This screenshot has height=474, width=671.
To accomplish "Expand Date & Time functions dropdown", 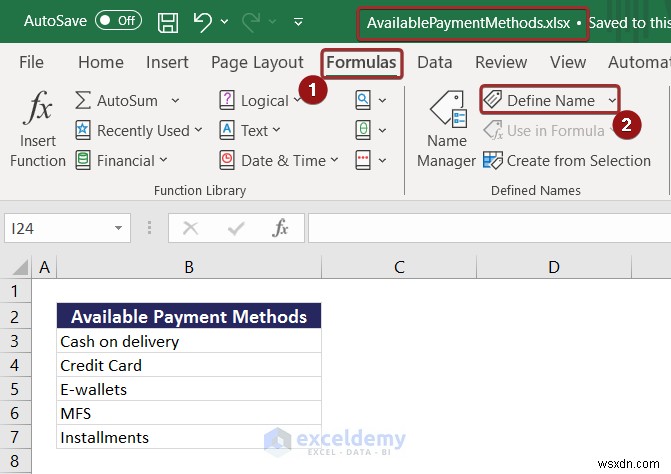I will (335, 160).
